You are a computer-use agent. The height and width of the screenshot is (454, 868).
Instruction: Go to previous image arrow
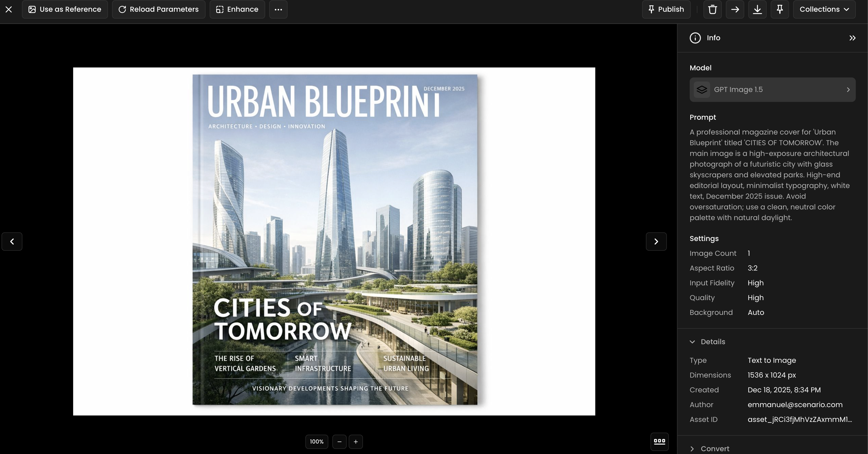click(12, 241)
